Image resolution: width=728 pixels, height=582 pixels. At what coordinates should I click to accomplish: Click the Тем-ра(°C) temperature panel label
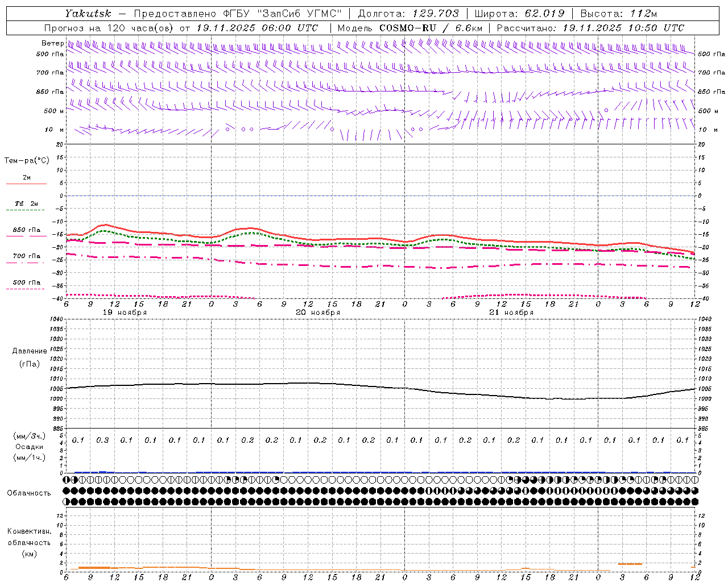(27, 161)
